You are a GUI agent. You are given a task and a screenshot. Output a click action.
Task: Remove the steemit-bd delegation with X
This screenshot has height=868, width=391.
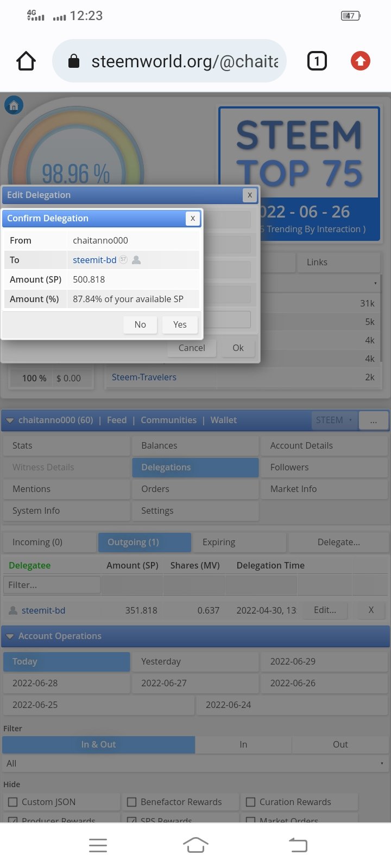pyautogui.click(x=371, y=610)
